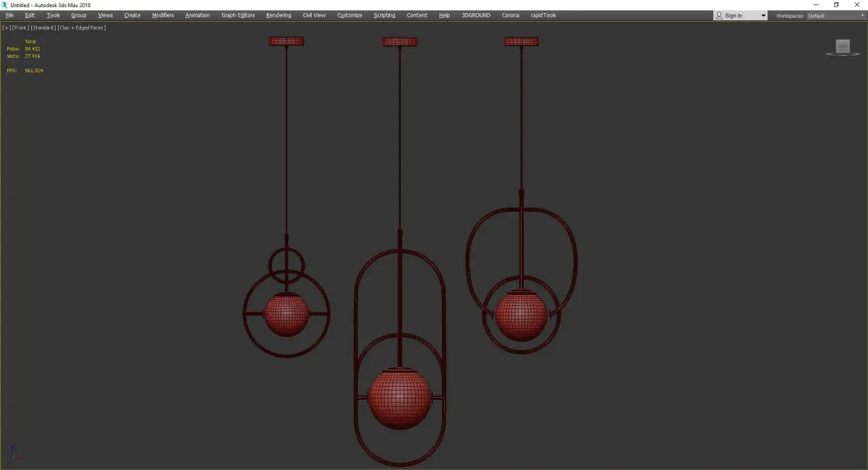Screen dimensions: 868x470
Task: Open the Graph Editors menu
Action: coord(238,15)
